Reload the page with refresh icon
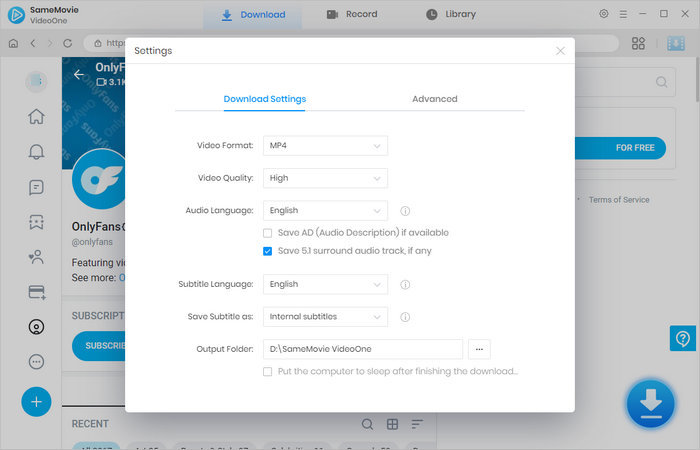This screenshot has height=450, width=700. (x=67, y=43)
